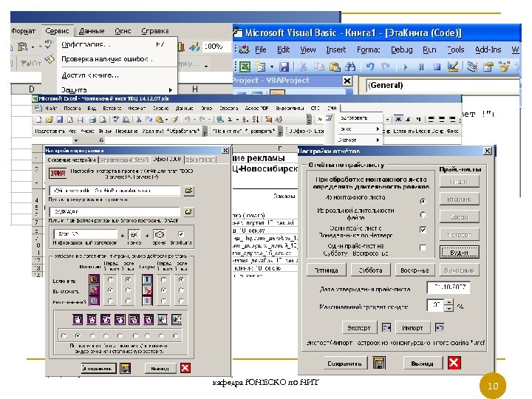
Task: Toggle checkbox for one price list Monday to Thursday
Action: pos(423,230)
